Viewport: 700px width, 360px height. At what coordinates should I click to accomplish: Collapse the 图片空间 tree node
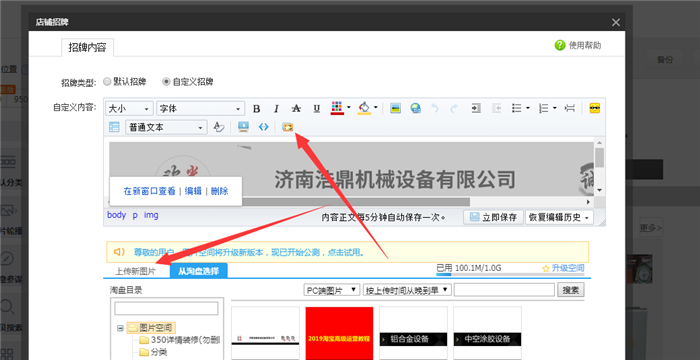pyautogui.click(x=120, y=328)
